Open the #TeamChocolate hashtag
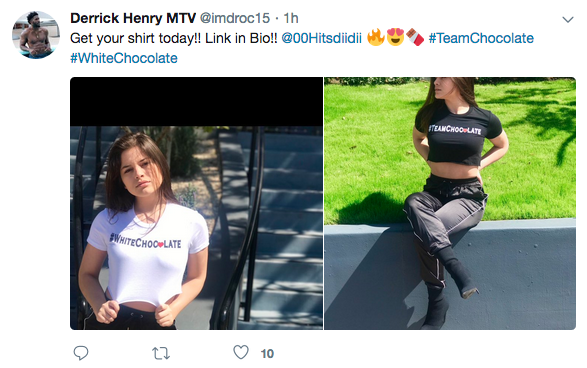587x368 pixels. (x=481, y=38)
